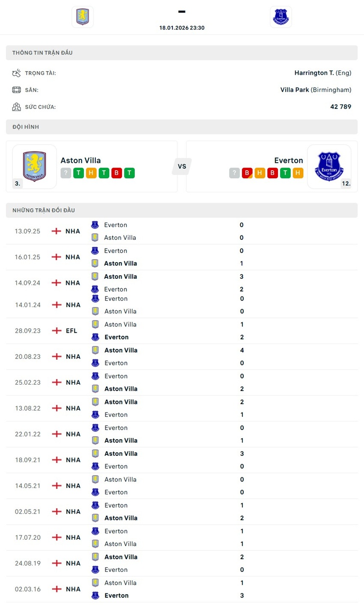
Task: Collapse the NHỮNG TRẬN ĐỐI ĐẦU section
Action: [x=182, y=210]
